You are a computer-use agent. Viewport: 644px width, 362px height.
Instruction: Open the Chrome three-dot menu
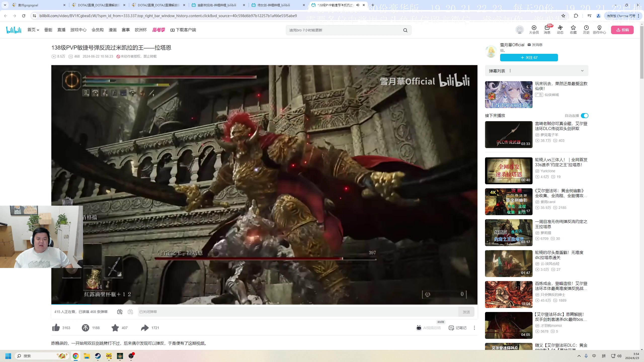[x=639, y=16]
